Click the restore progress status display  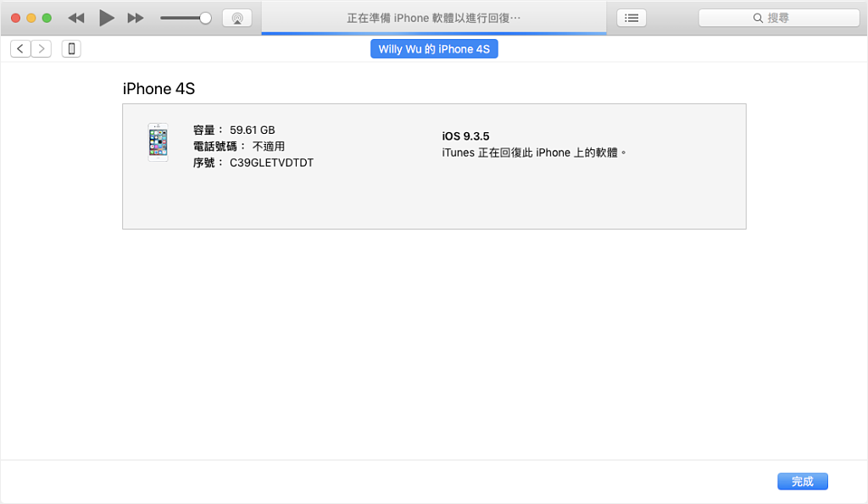click(x=434, y=19)
